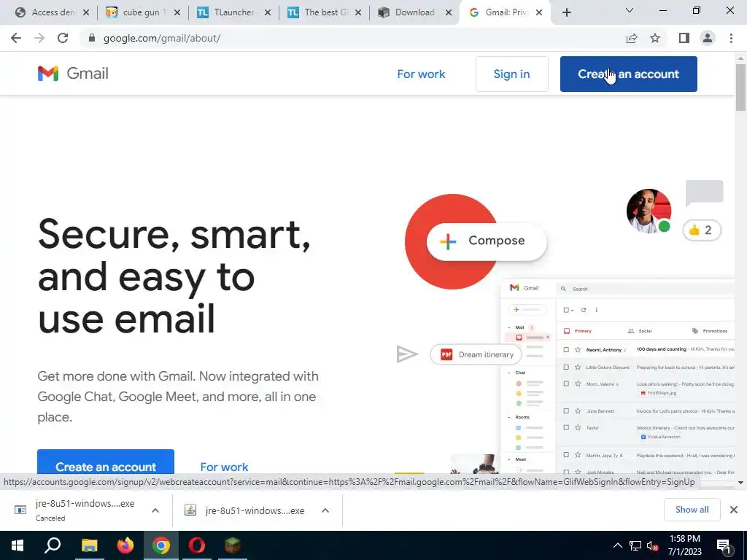The height and width of the screenshot is (560, 747).
Task: Click the taskbar clock showing 1:58 PM
Action: (684, 545)
